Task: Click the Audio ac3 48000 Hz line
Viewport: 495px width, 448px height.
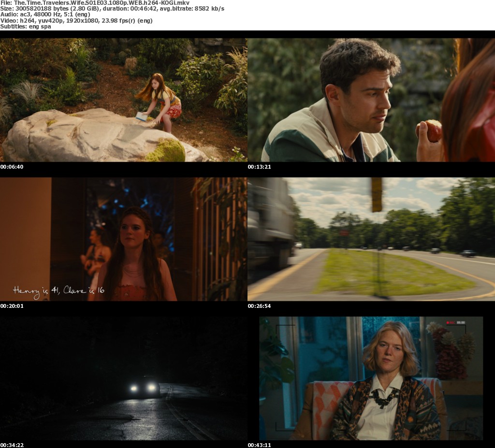Action: tap(45, 14)
